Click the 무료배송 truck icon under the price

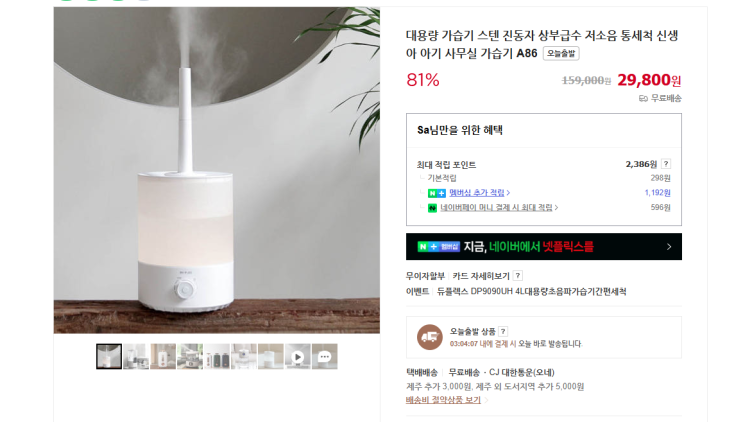[x=643, y=99]
